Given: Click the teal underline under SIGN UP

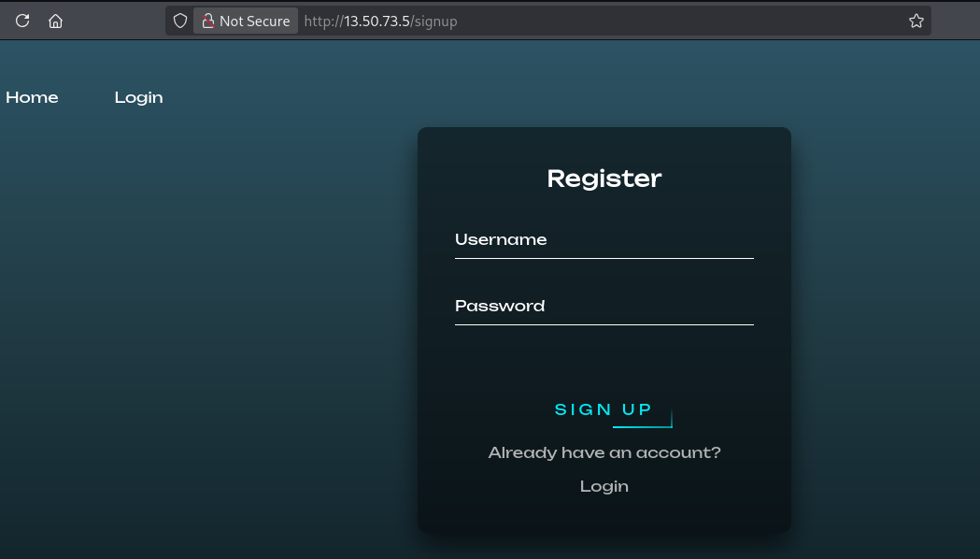Looking at the screenshot, I should pyautogui.click(x=643, y=427).
